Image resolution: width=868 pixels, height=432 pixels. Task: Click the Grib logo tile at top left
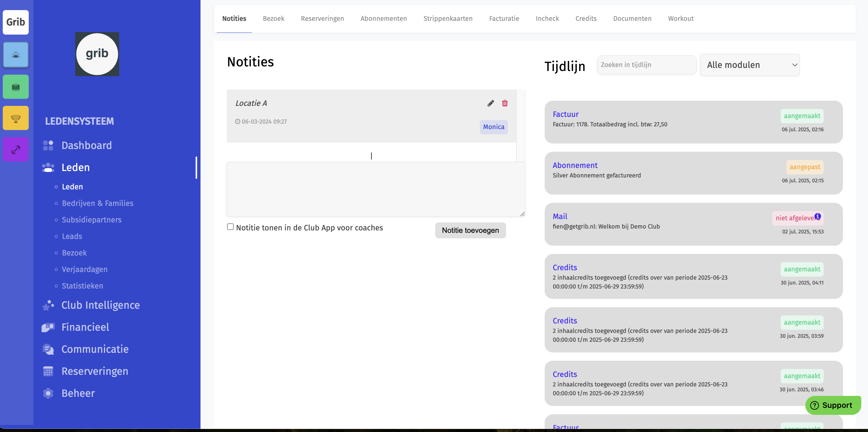(16, 22)
